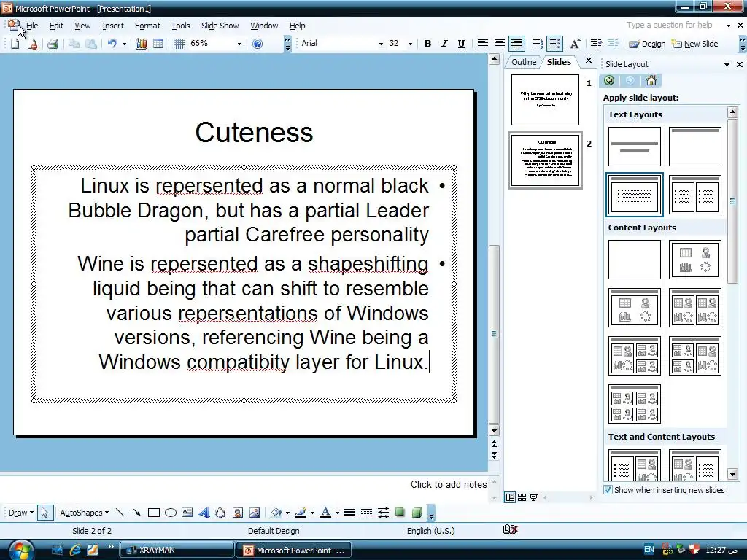
Task: Apply the Blank content layout
Action: (635, 259)
